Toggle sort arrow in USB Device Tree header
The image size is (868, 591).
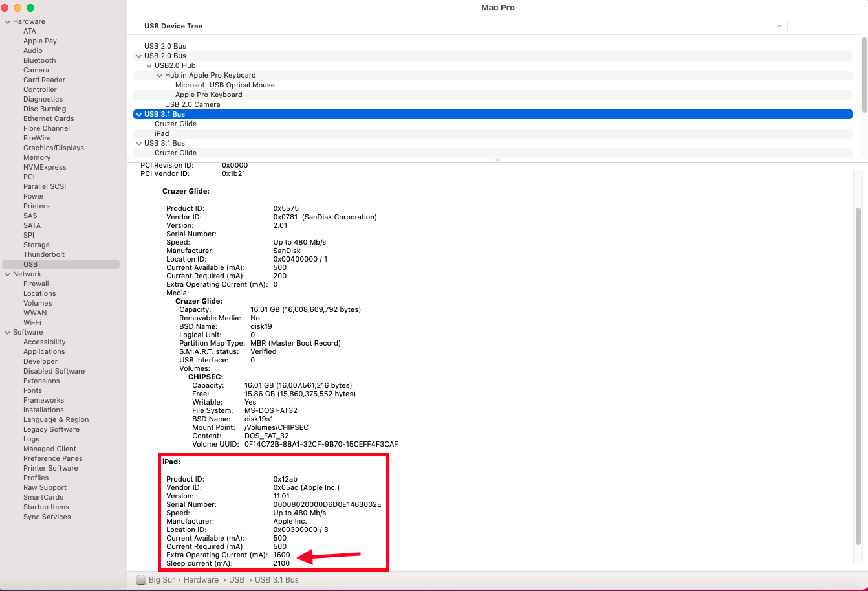pyautogui.click(x=779, y=26)
